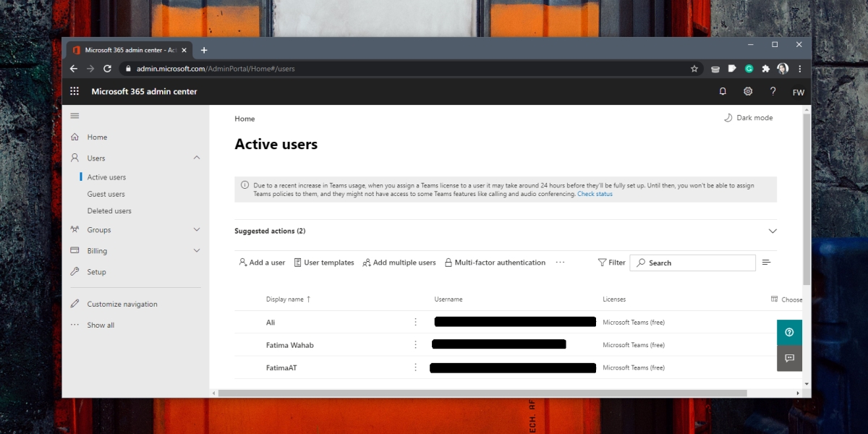Open the feedback panel on the right edge
The image size is (868, 434).
(x=789, y=358)
